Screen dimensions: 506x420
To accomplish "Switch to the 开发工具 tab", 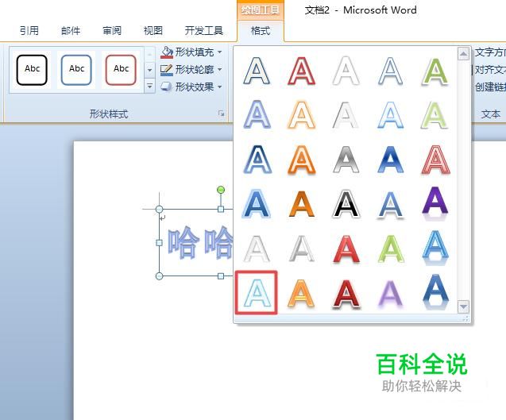I will [204, 31].
